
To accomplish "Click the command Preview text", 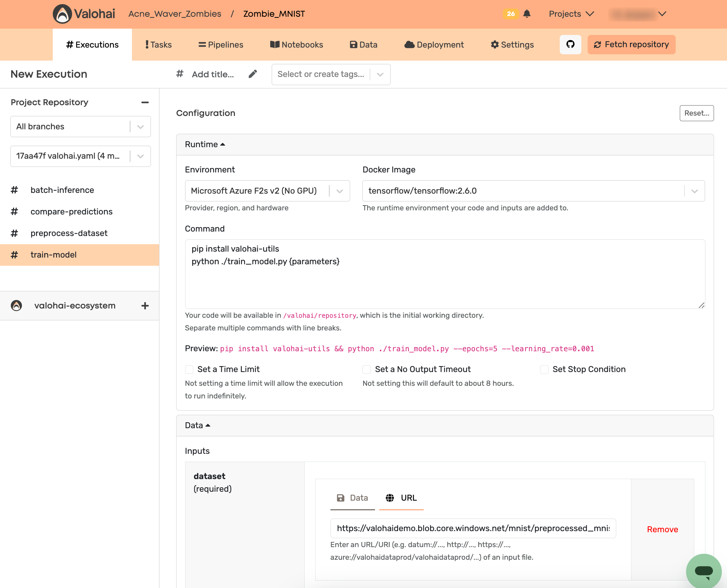I will click(x=407, y=349).
